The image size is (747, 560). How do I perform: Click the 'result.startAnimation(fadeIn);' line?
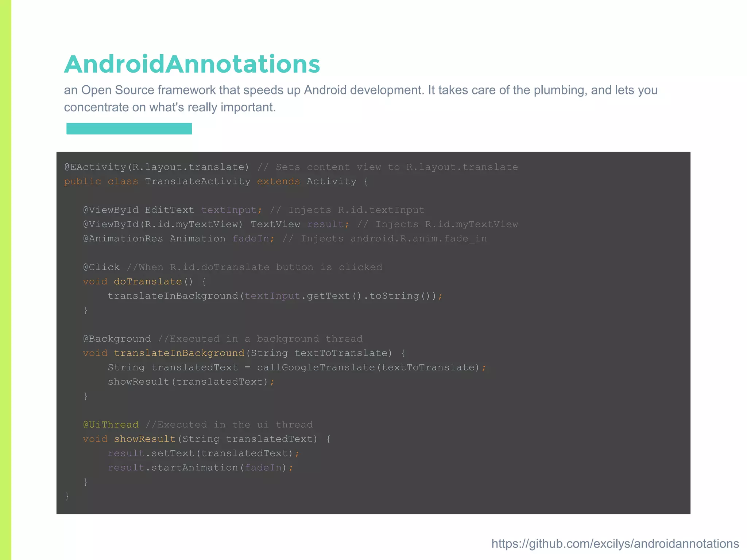coord(200,467)
